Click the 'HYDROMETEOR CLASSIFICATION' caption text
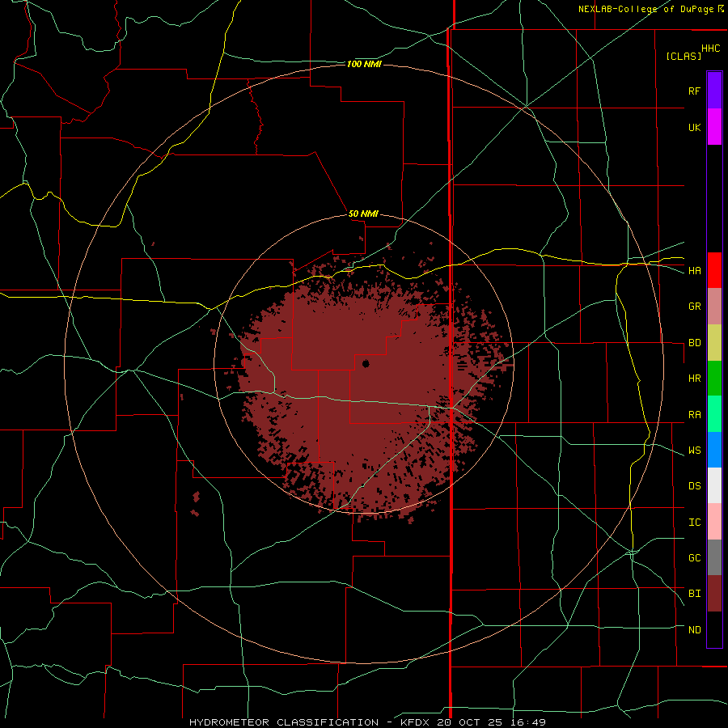Viewport: 728px width, 728px height. pos(284,722)
